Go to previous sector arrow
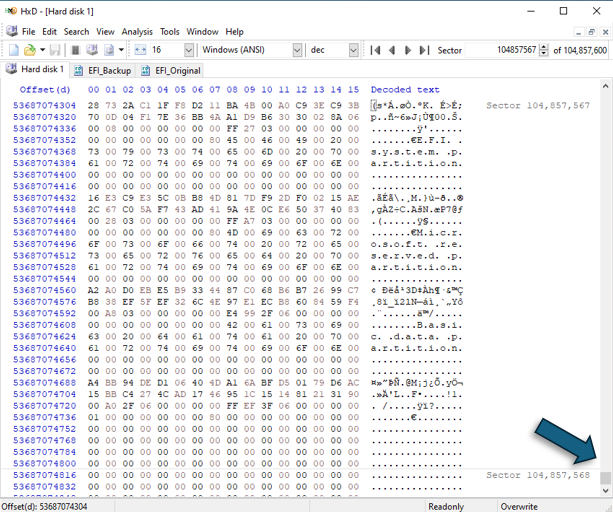 tap(392, 50)
